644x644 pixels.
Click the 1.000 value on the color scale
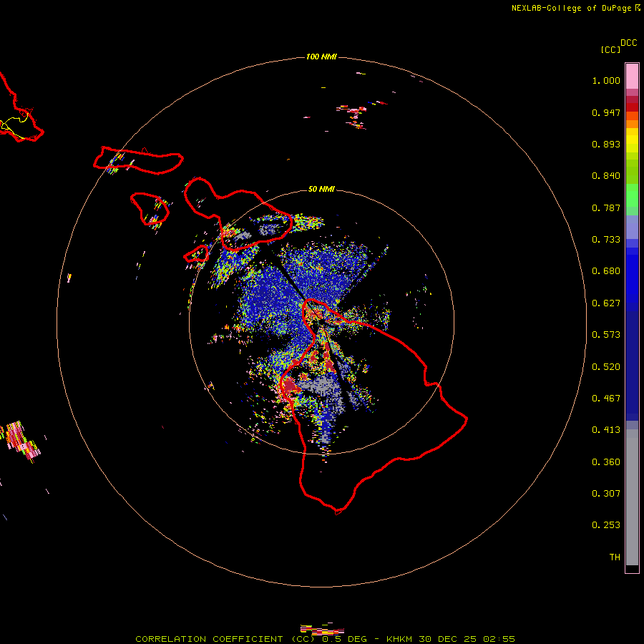coord(606,80)
